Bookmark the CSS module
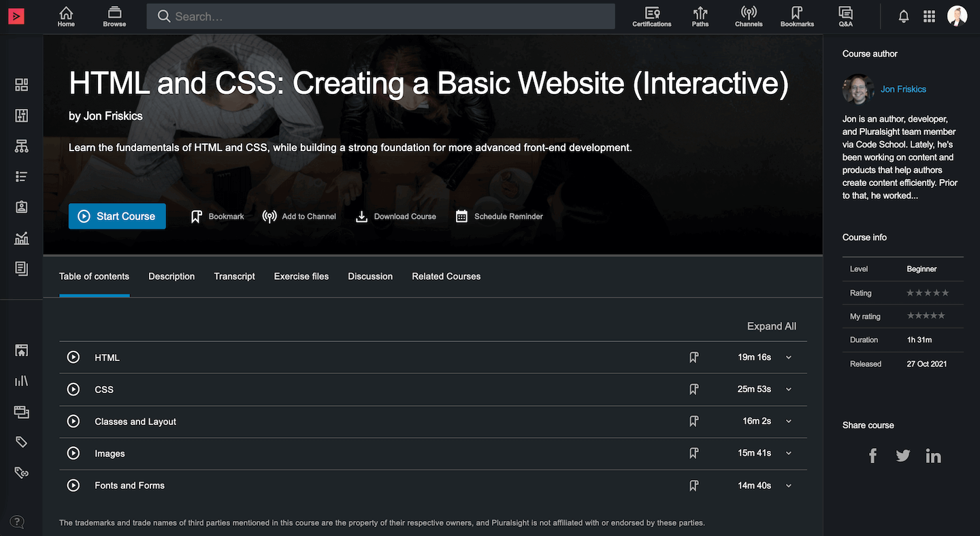 [693, 389]
